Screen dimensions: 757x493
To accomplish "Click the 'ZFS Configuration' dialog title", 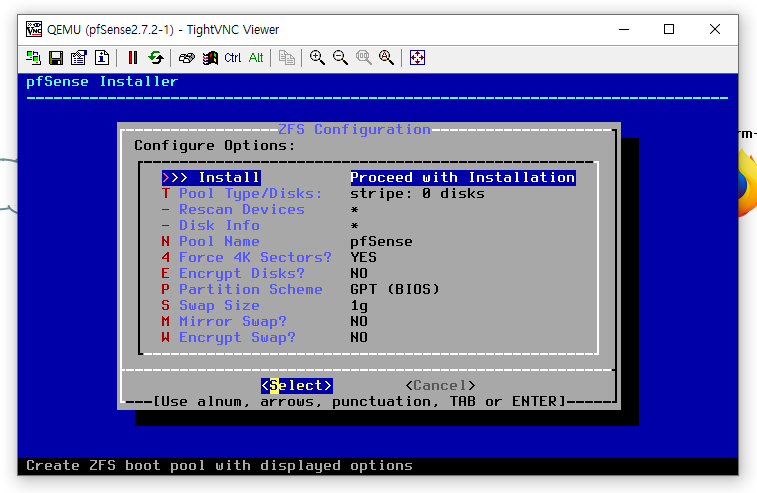I will click(x=354, y=129).
